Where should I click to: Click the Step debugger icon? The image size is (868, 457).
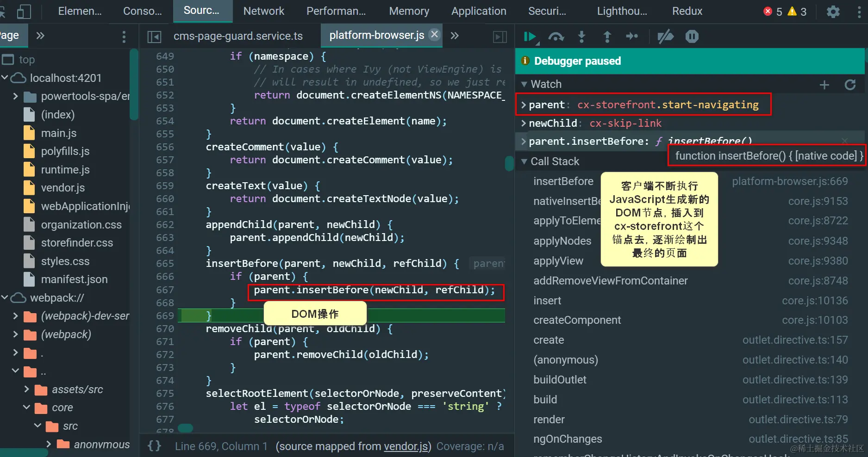632,37
